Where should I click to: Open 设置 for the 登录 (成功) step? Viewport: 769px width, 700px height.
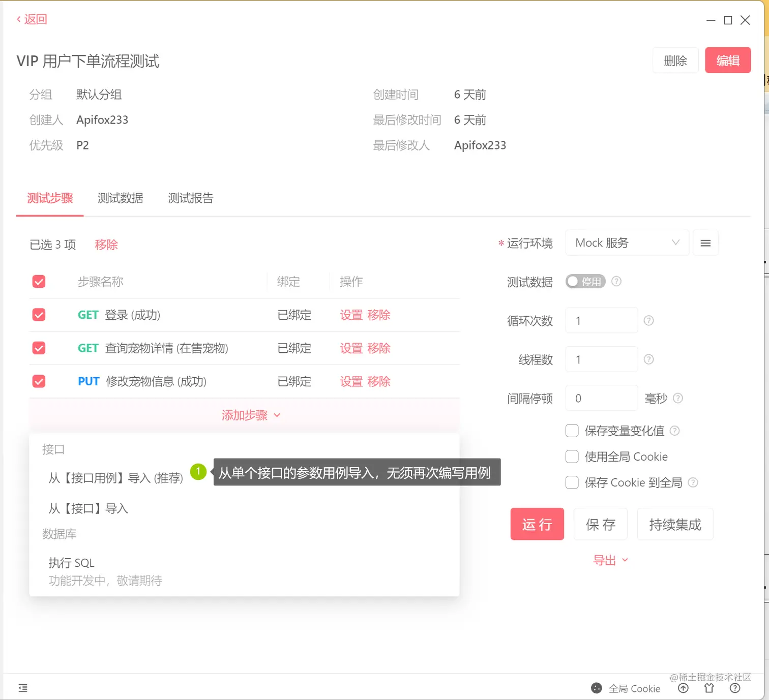351,315
